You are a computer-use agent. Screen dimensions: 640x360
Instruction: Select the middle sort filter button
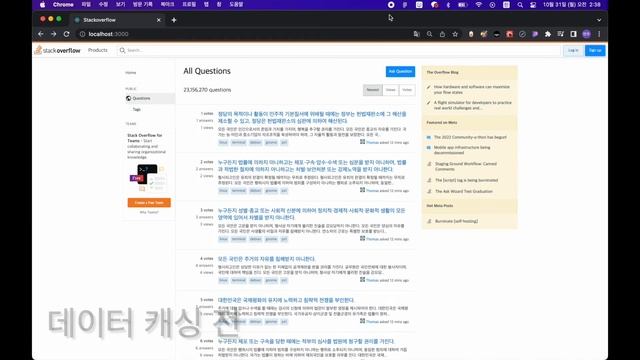click(391, 90)
